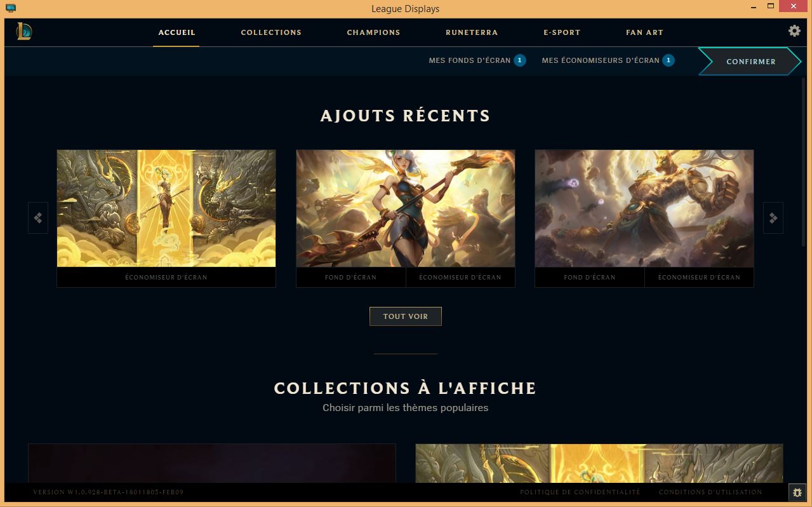Screen dimensions: 812x507
Task: Click the bug report icon in the footer
Action: [x=797, y=492]
